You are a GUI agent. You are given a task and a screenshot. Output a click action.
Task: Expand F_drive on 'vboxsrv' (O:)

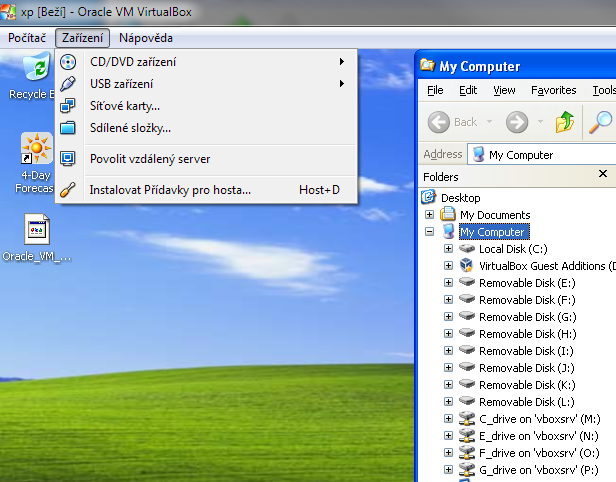[448, 453]
